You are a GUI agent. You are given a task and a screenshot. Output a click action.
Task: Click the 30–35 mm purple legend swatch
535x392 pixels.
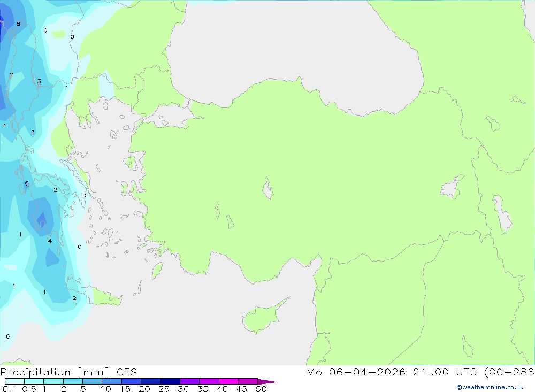(190, 381)
